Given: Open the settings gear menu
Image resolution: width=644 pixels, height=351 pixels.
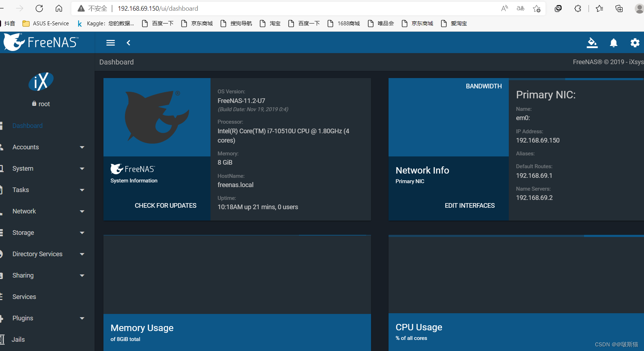Looking at the screenshot, I should (635, 43).
